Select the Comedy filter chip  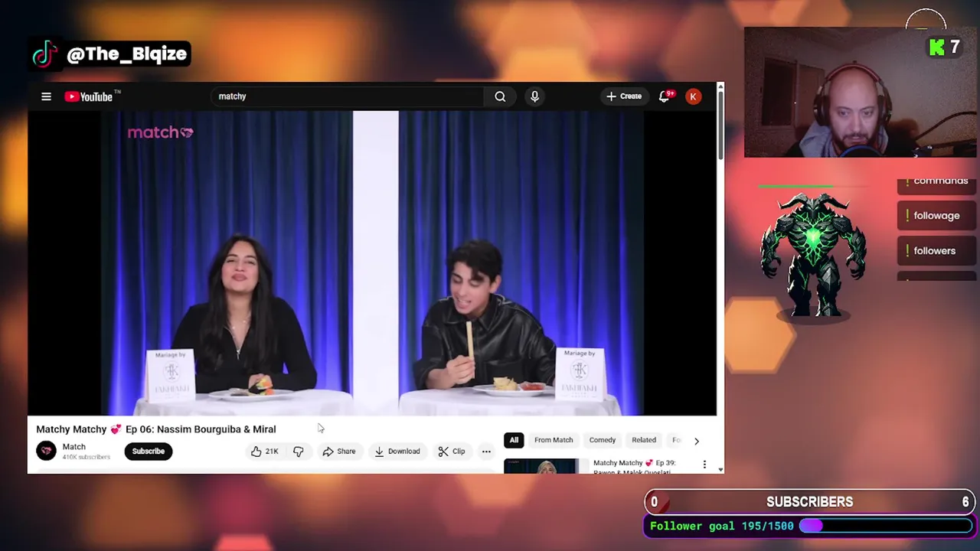coord(603,440)
